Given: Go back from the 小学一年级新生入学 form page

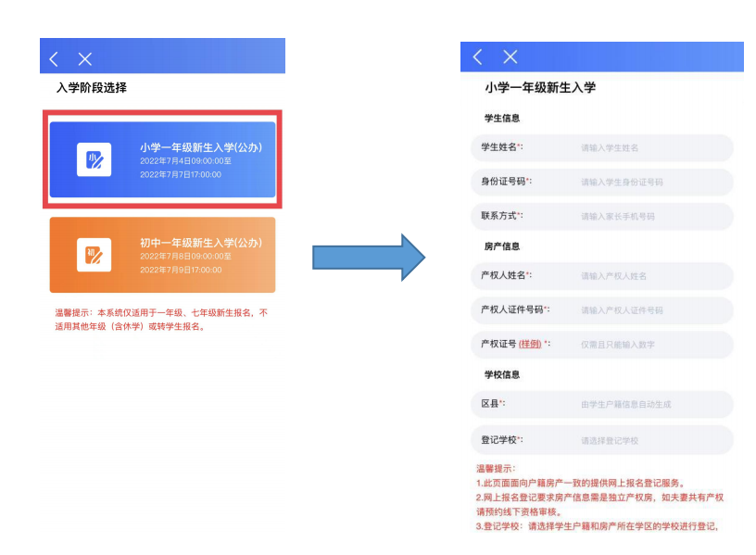Looking at the screenshot, I should [x=477, y=57].
